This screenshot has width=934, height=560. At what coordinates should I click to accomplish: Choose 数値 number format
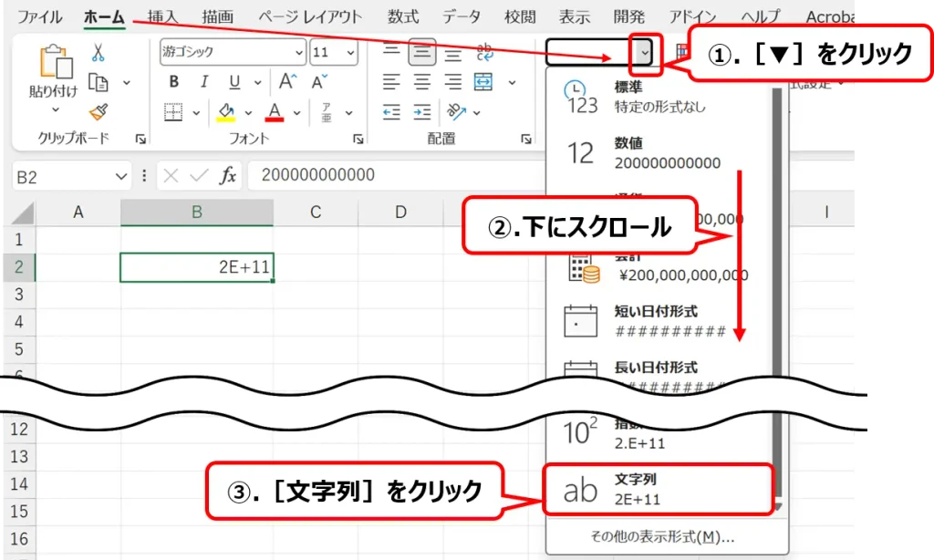(659, 153)
